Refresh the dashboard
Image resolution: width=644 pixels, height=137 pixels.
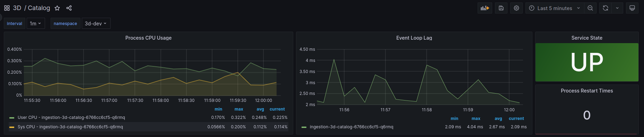606,8
